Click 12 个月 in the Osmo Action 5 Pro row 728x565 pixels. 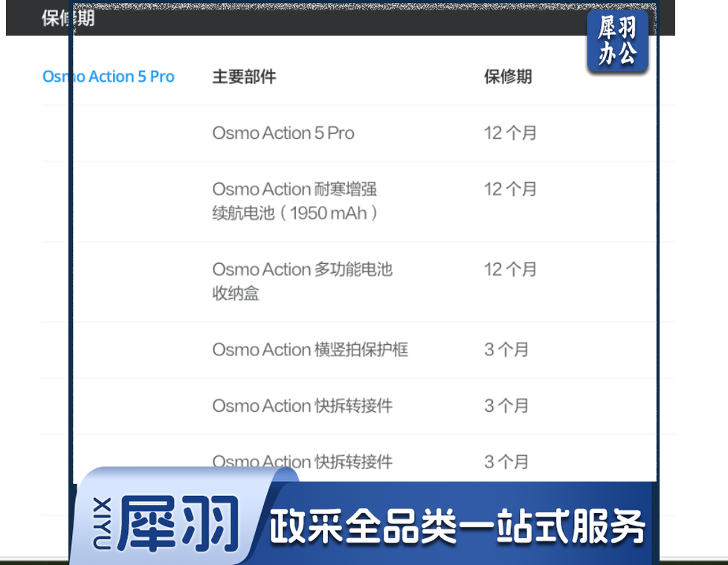tap(510, 133)
